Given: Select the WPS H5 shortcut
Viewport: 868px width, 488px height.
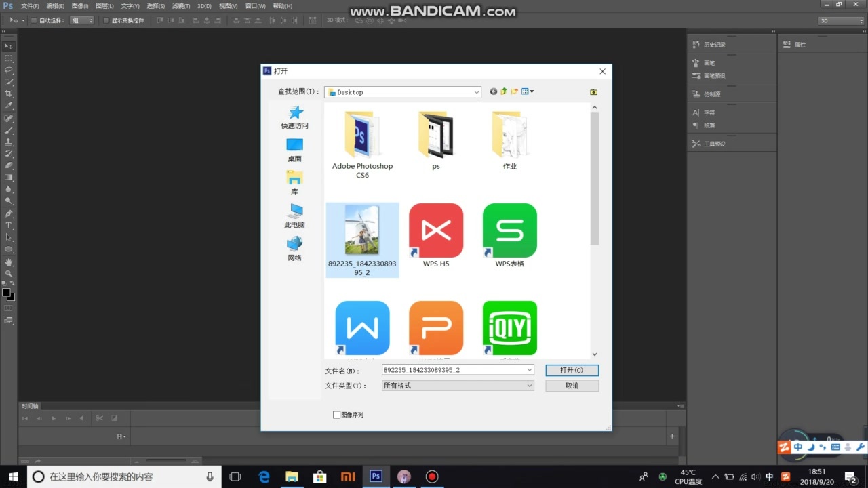Looking at the screenshot, I should (x=436, y=236).
